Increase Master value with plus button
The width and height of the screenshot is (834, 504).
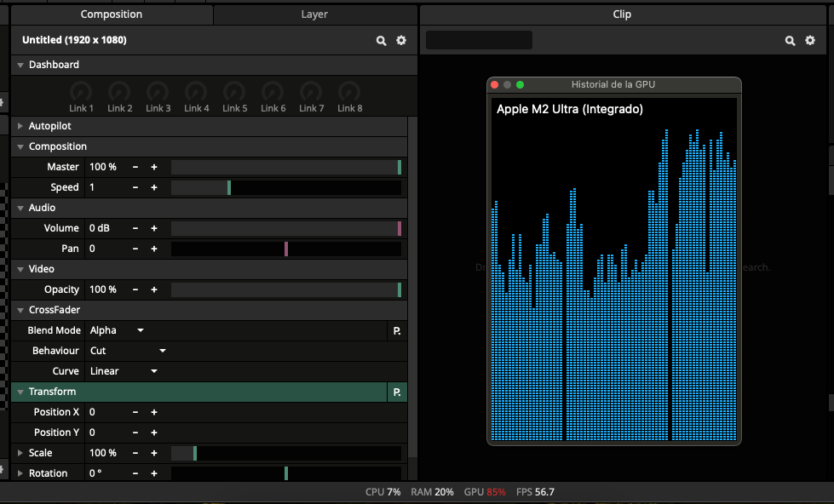click(154, 167)
